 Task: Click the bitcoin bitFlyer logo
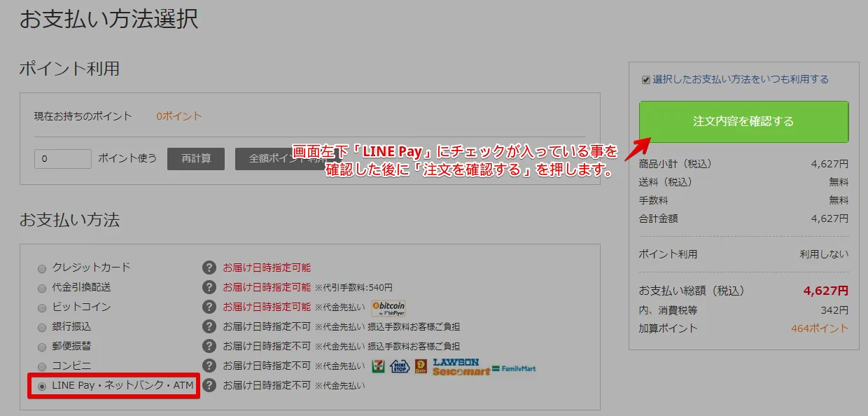point(388,308)
